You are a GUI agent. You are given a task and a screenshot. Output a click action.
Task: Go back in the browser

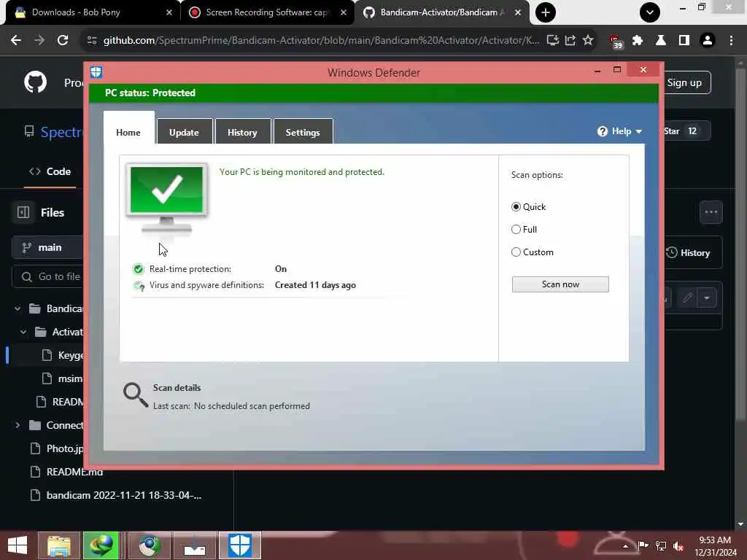[16, 40]
